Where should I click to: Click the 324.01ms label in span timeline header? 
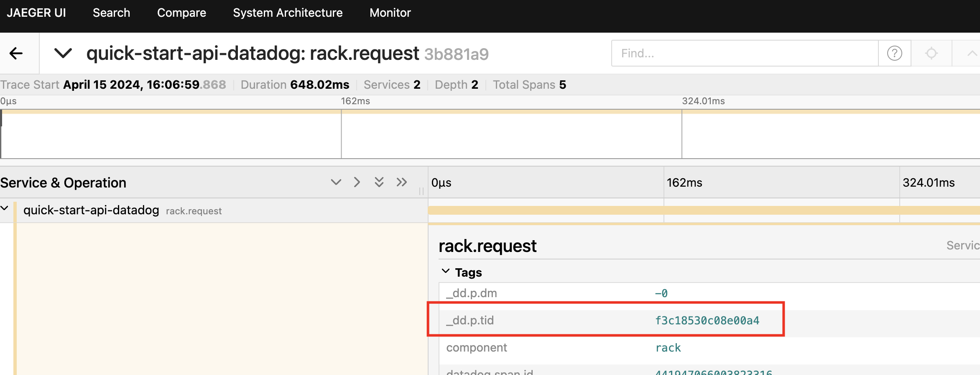929,182
